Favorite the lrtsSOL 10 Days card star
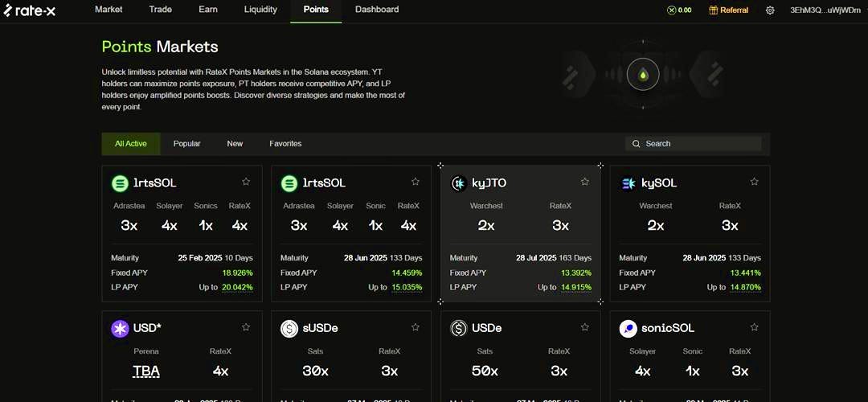The width and height of the screenshot is (868, 402). 246,182
